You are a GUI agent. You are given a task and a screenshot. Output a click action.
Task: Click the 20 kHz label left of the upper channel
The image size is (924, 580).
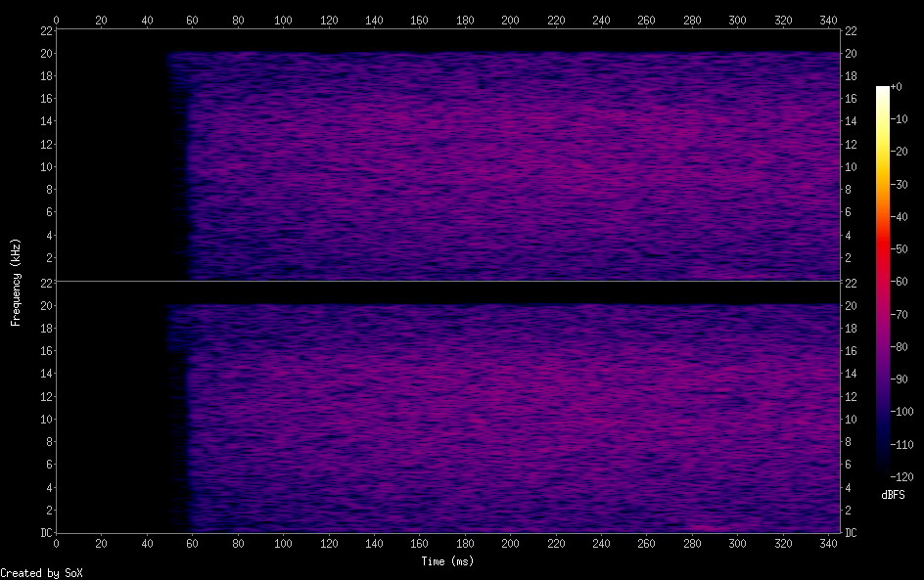(45, 54)
